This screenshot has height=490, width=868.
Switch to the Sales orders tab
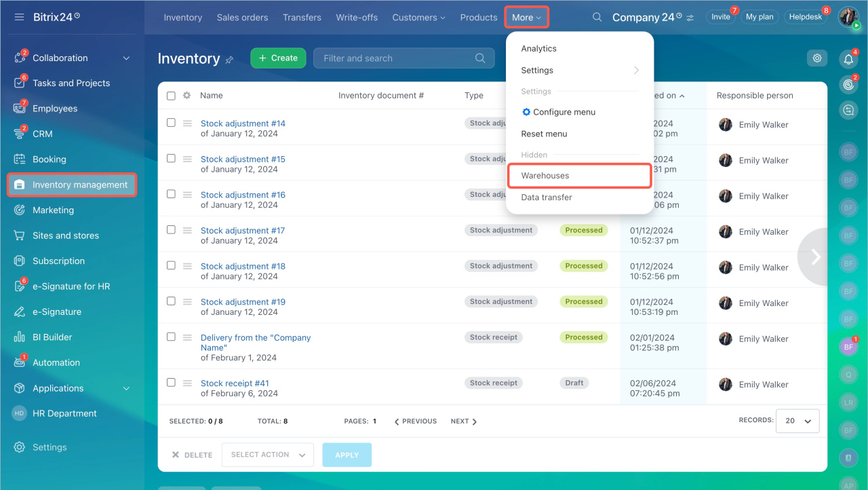(242, 18)
